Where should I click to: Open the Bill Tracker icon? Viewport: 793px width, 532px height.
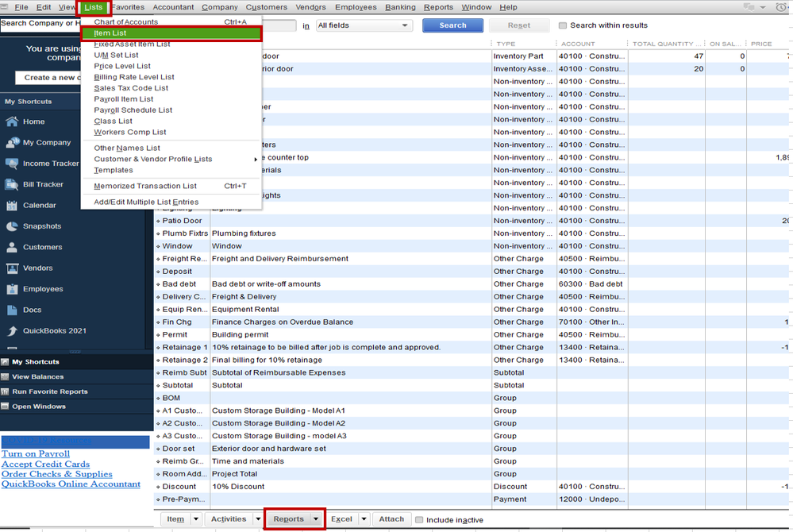12,184
